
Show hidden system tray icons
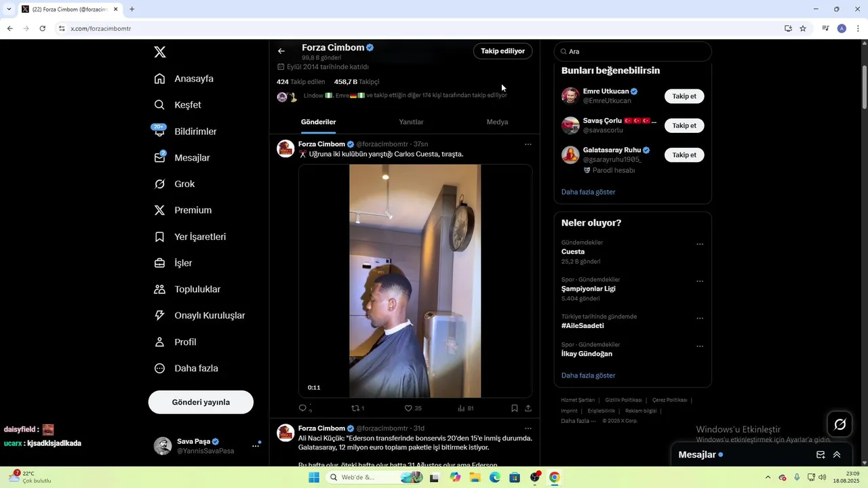tap(768, 477)
